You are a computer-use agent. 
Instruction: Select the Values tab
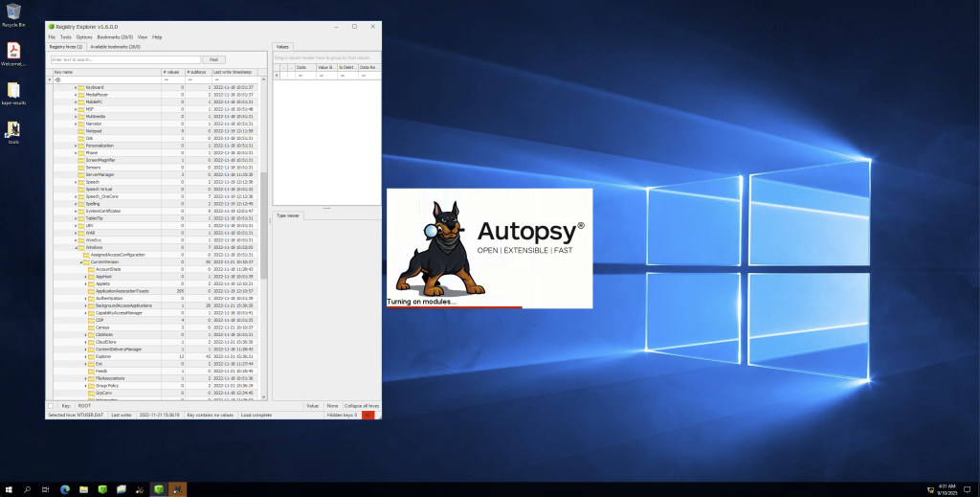coord(282,47)
